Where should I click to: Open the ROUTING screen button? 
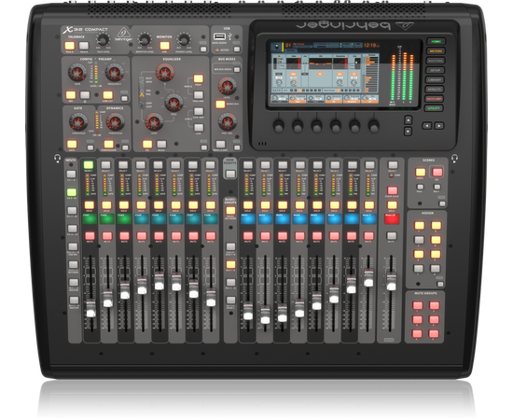click(436, 61)
